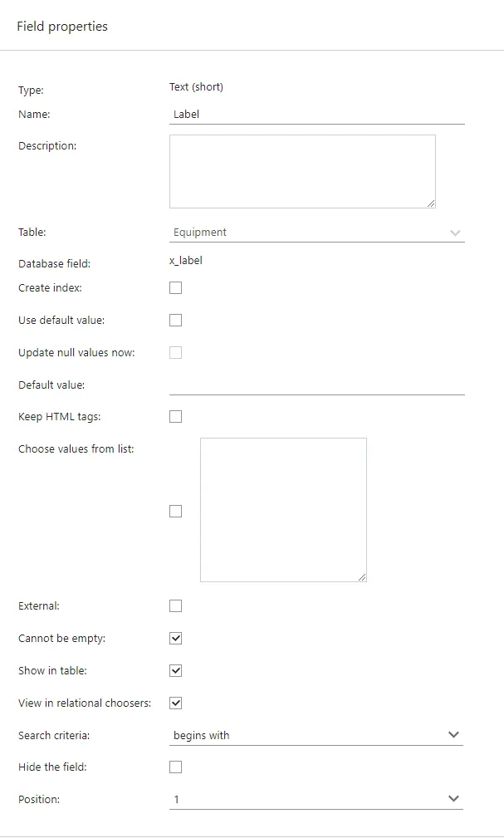
Task: Toggle the Update null values now checkbox
Action: [x=175, y=353]
